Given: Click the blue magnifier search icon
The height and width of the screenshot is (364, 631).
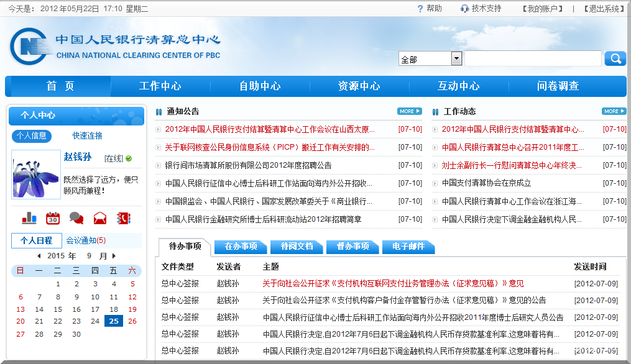Looking at the screenshot, I should 615,58.
